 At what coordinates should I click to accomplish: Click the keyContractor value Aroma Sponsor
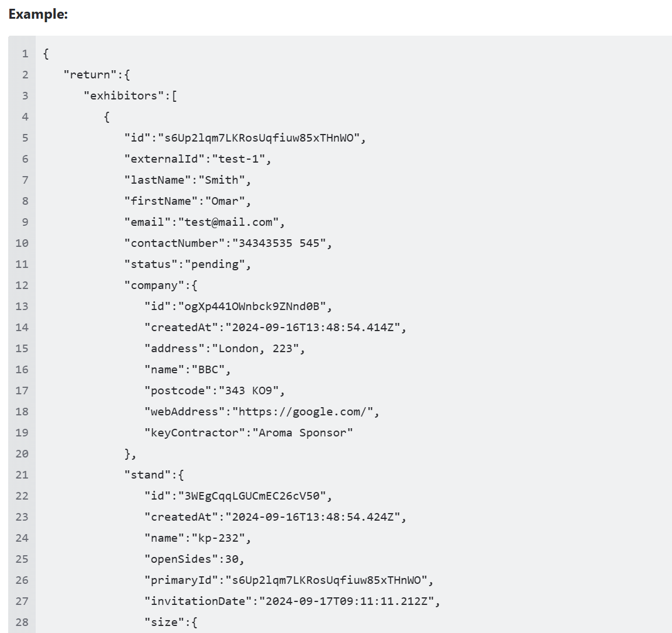pos(302,432)
